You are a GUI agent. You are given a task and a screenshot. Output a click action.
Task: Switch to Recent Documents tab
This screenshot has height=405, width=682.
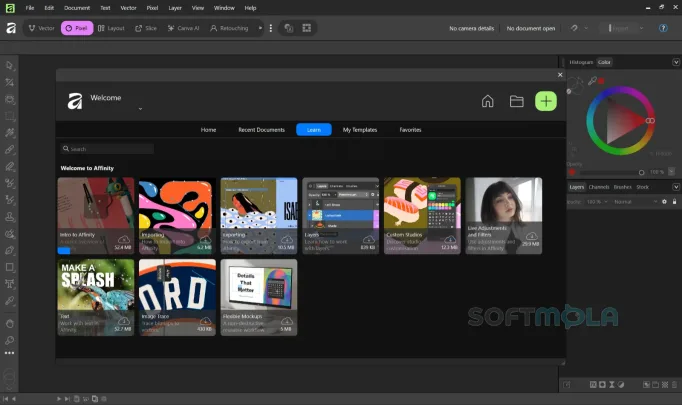(x=261, y=130)
